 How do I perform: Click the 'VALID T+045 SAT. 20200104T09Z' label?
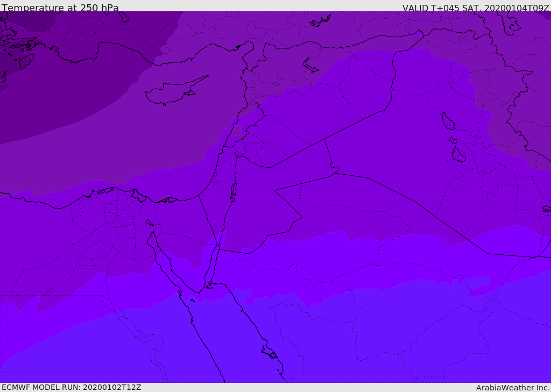476,8
